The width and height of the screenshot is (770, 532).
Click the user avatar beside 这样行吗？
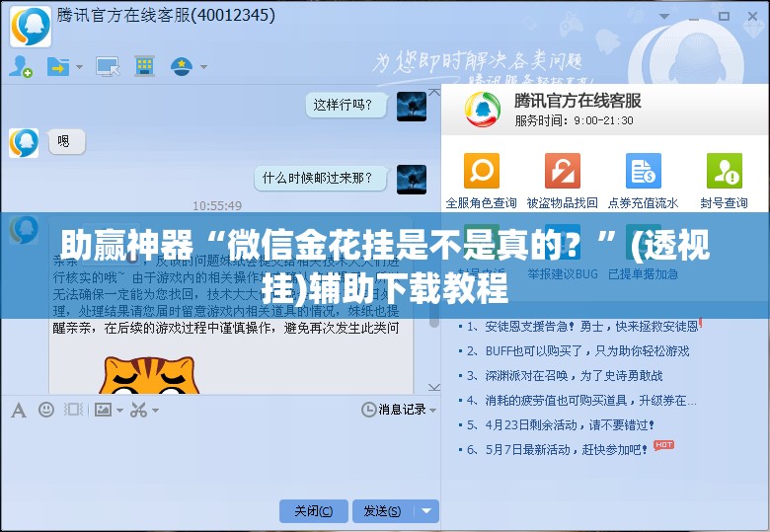(412, 107)
